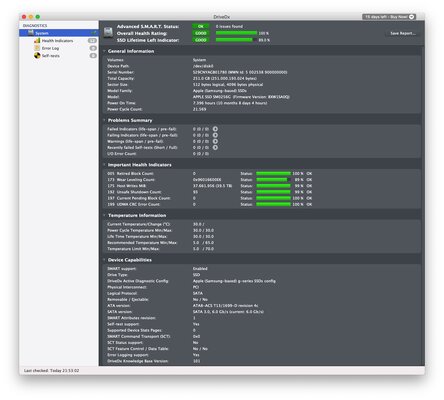This screenshot has height=400, width=444.
Task: Click the Health Indicators count badge
Action: (92, 41)
